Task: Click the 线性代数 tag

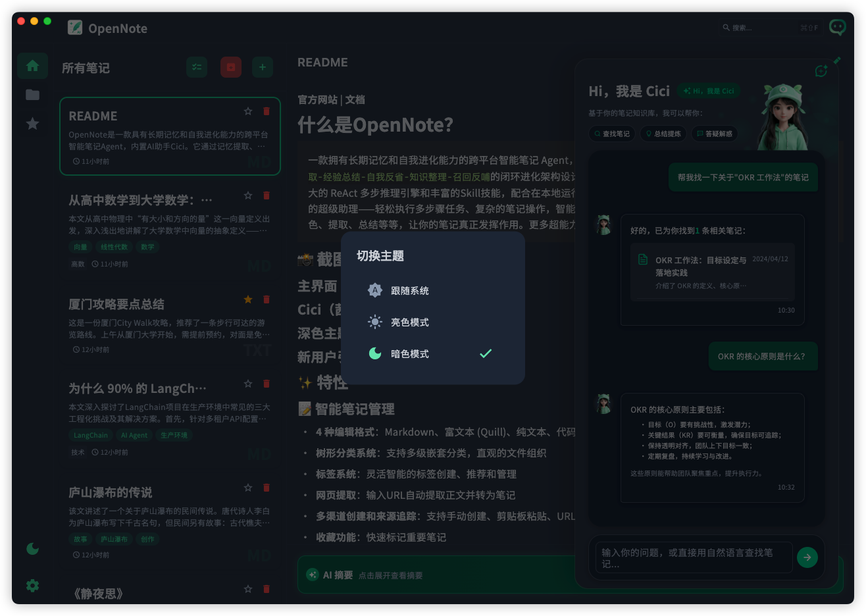Action: click(x=114, y=247)
